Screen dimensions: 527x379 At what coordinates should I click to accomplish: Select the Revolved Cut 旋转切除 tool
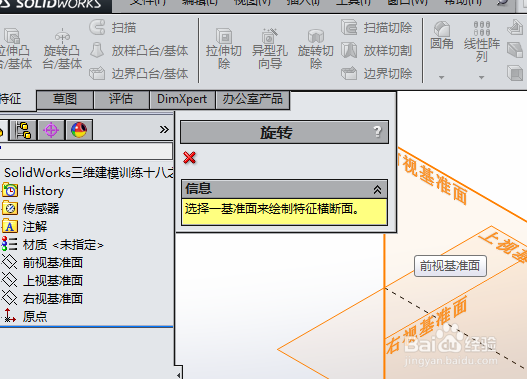click(x=316, y=49)
